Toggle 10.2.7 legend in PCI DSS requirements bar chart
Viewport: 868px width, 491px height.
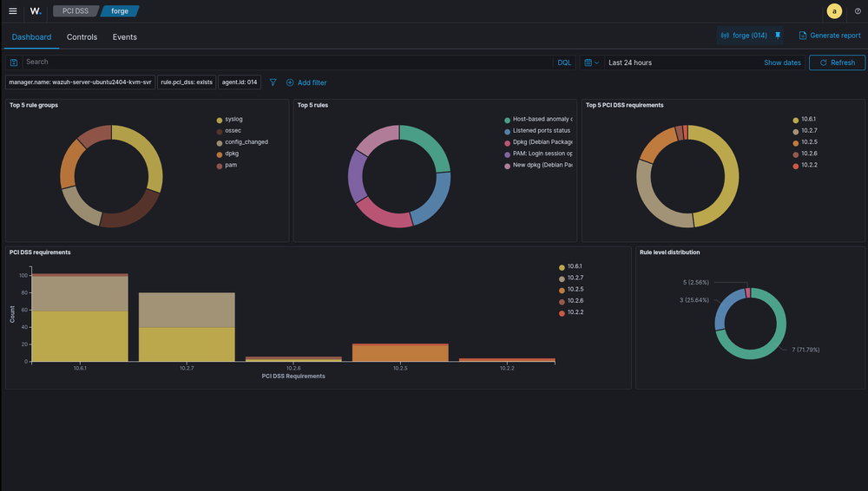point(571,278)
